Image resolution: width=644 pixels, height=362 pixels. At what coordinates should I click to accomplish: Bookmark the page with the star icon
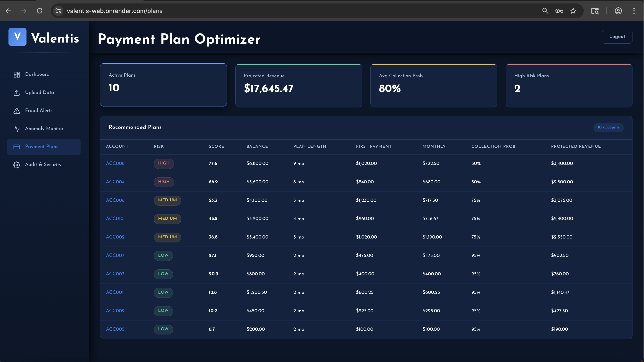click(573, 11)
